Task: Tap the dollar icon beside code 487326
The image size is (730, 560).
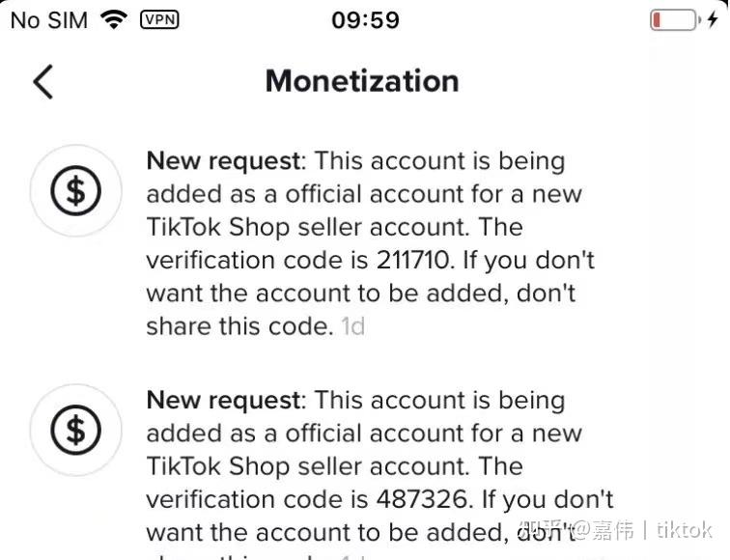Action: coord(76,430)
